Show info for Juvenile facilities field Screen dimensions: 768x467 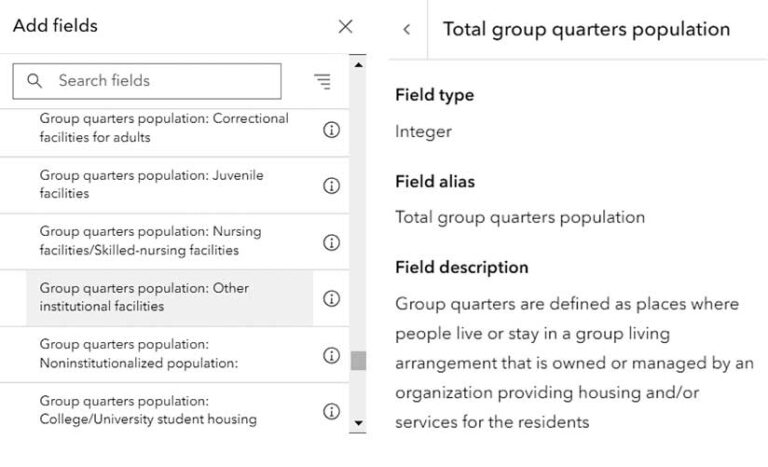click(x=332, y=186)
